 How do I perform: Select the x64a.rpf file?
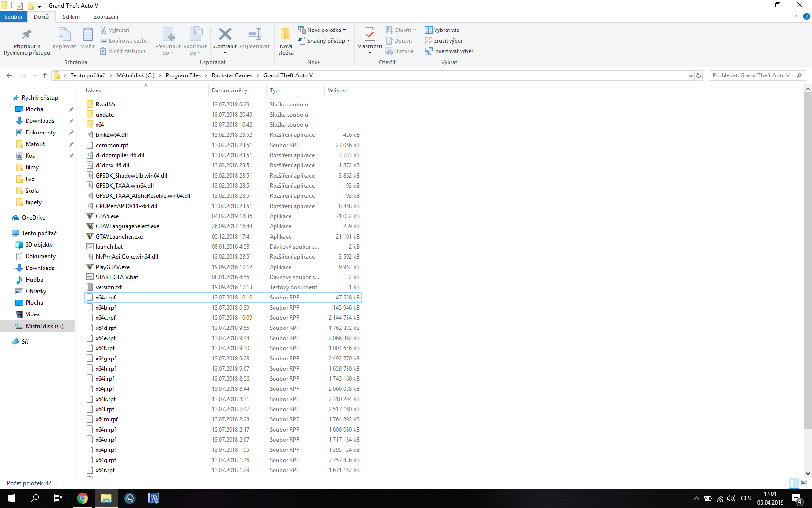coord(222,298)
